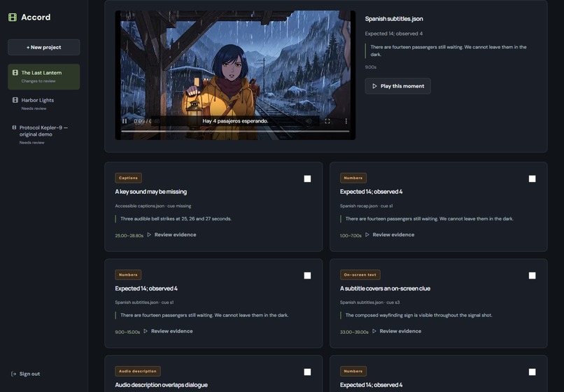Pause the video playback
This screenshot has width=564, height=392.
click(x=125, y=121)
